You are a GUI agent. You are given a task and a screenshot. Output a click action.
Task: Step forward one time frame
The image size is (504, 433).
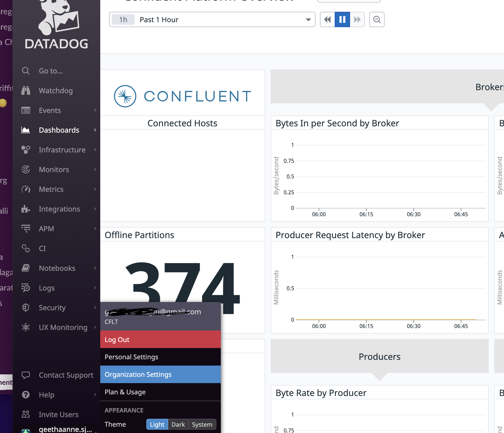coord(357,19)
